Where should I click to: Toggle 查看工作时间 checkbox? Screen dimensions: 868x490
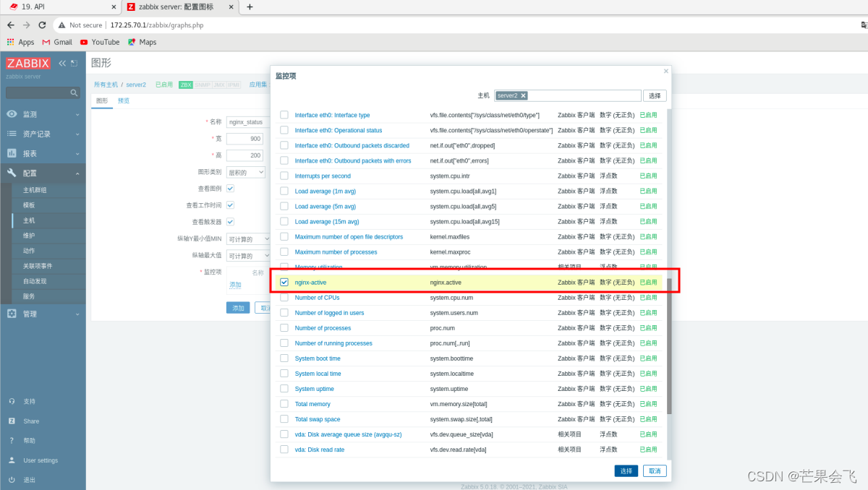tap(230, 205)
